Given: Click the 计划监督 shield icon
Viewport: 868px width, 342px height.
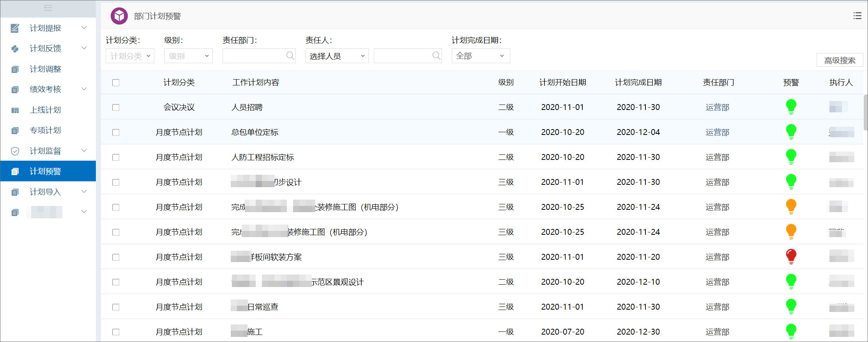Looking at the screenshot, I should point(15,151).
